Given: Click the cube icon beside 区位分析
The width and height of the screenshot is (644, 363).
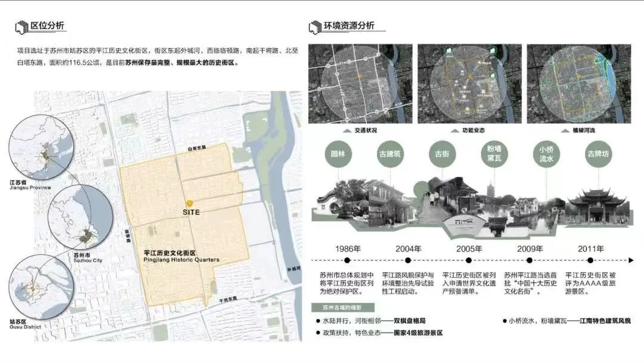Looking at the screenshot, I should point(22,27).
